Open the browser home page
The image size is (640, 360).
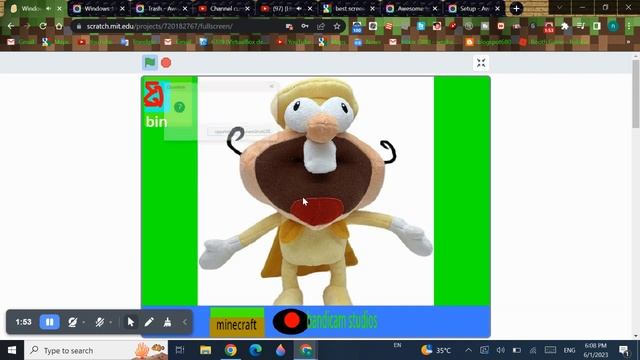click(59, 26)
